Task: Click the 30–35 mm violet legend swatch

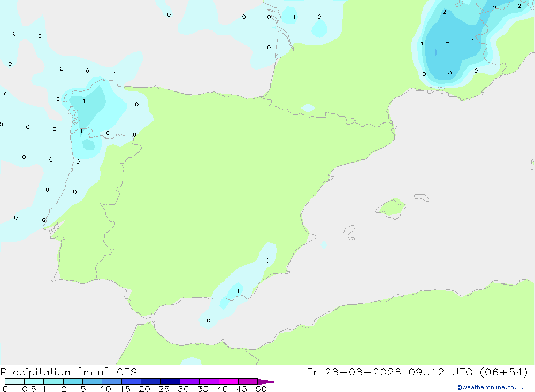Action: click(190, 381)
